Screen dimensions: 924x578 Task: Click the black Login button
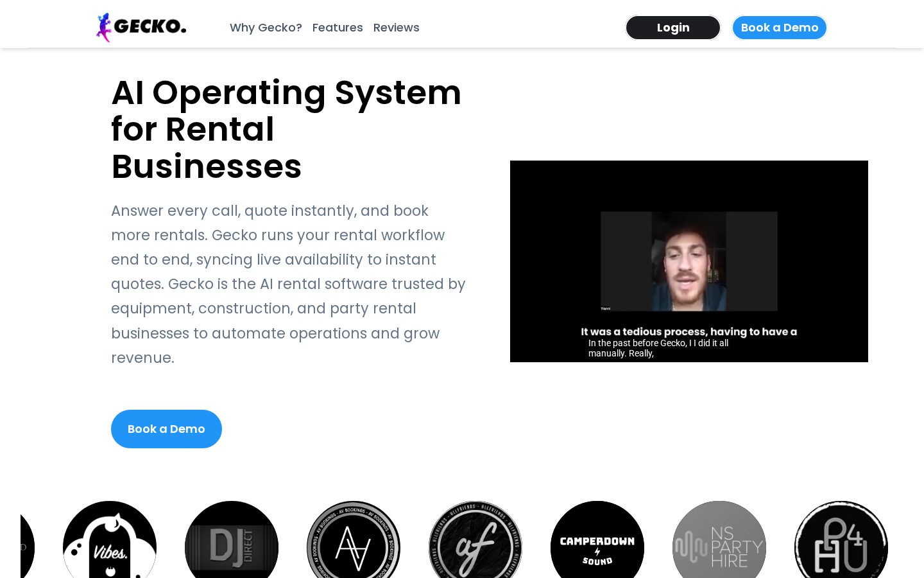click(x=673, y=28)
